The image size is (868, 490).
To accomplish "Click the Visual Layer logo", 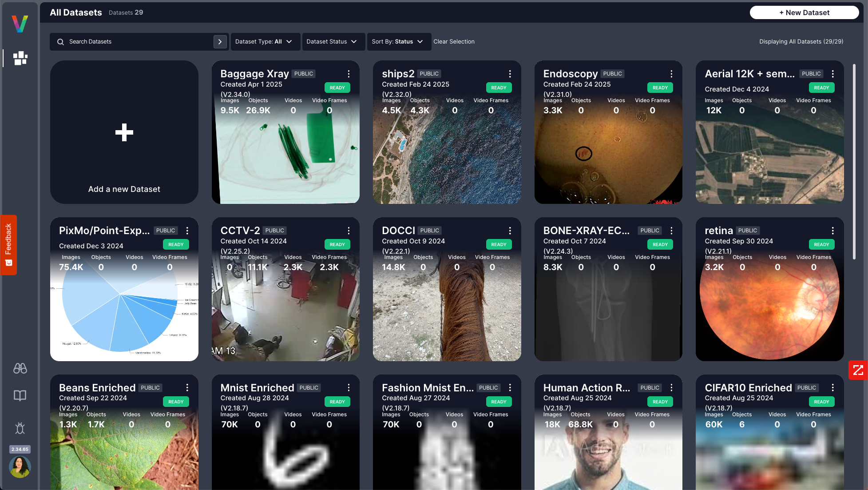I will point(20,24).
